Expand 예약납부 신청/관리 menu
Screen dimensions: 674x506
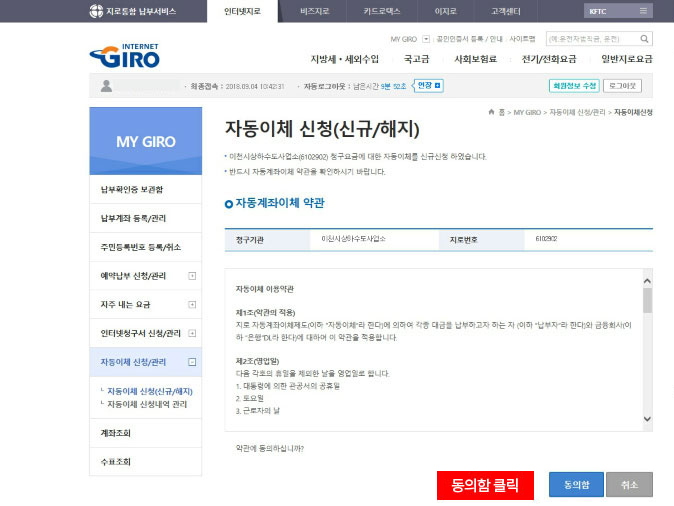[192, 276]
